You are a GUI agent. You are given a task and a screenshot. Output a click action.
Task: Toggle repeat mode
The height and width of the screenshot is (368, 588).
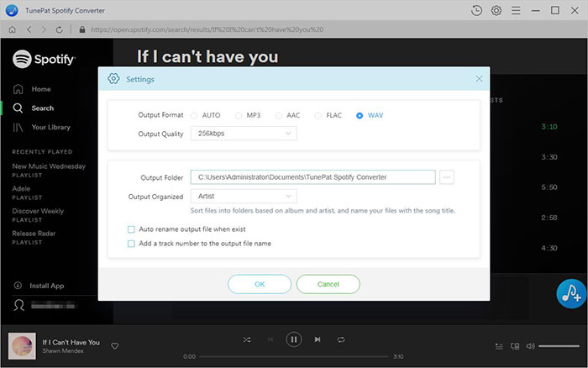click(x=341, y=339)
